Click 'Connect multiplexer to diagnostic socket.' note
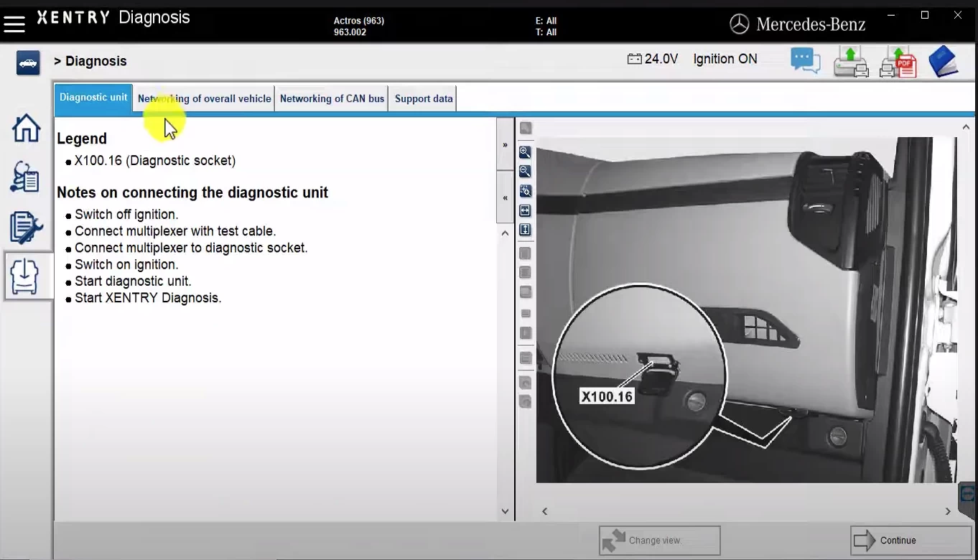 coord(191,248)
